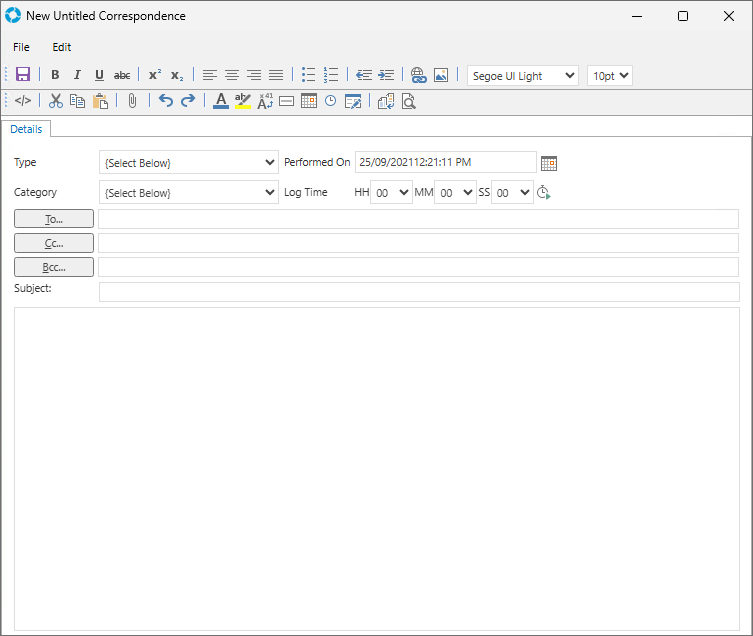
Task: Open the HTML source code view
Action: pos(23,101)
